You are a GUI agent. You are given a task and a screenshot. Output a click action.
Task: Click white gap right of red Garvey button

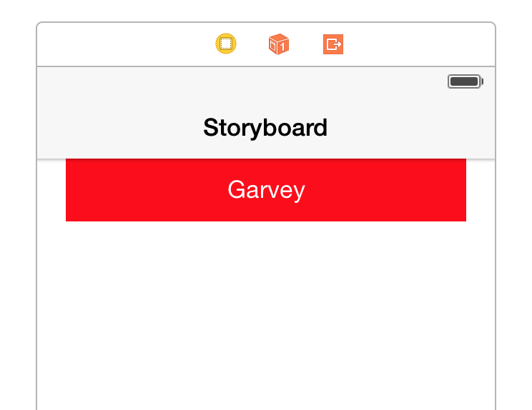coord(481,190)
